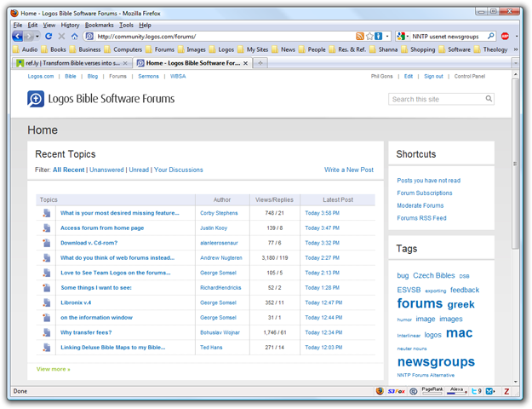The image size is (532, 409).
Task: Click the Adblock Plus stop-sign icon
Action: point(505,36)
